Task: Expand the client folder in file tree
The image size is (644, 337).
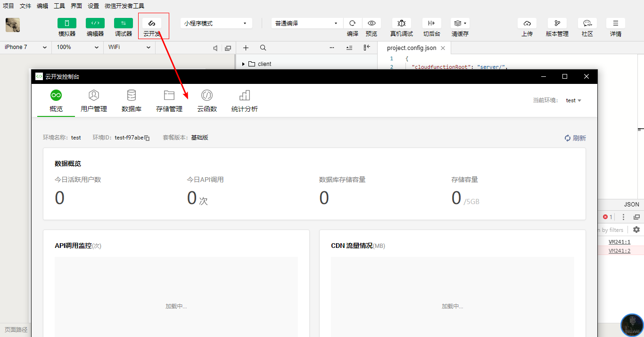Action: [243, 64]
